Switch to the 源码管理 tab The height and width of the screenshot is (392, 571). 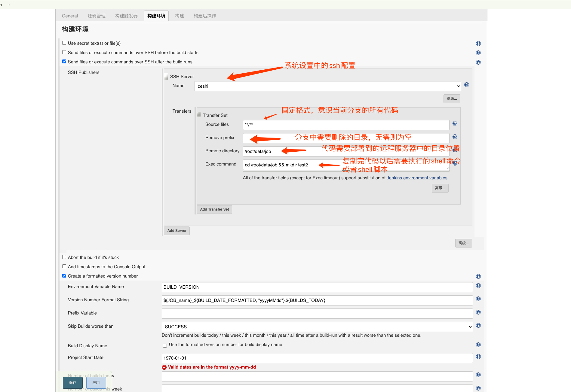pyautogui.click(x=97, y=16)
